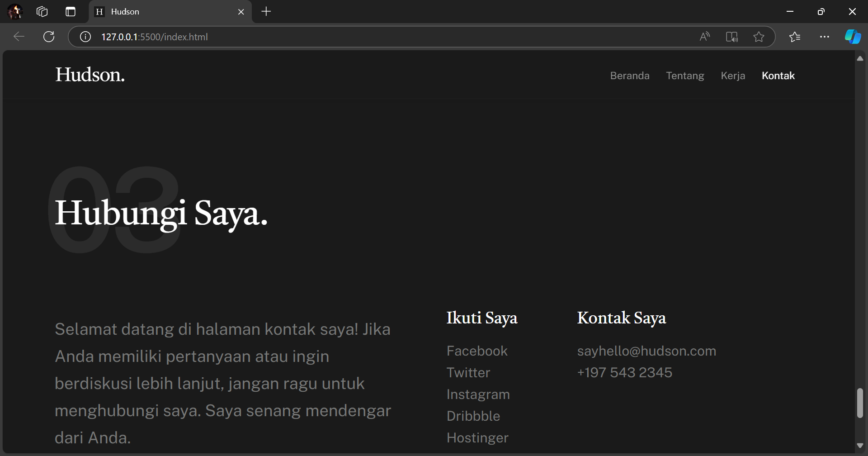Add this page to favorites star
The height and width of the screenshot is (456, 868).
759,37
